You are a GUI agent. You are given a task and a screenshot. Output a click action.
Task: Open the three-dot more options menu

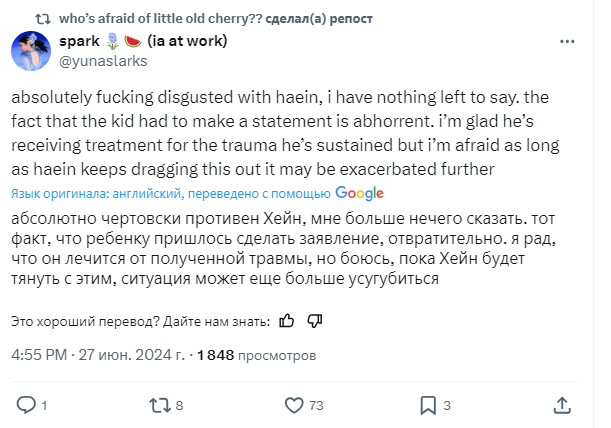(x=566, y=42)
